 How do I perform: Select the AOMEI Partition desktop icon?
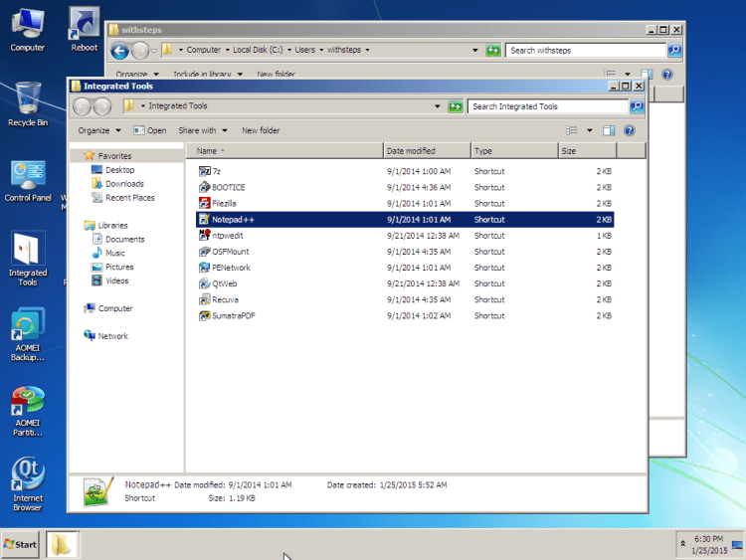(x=28, y=411)
